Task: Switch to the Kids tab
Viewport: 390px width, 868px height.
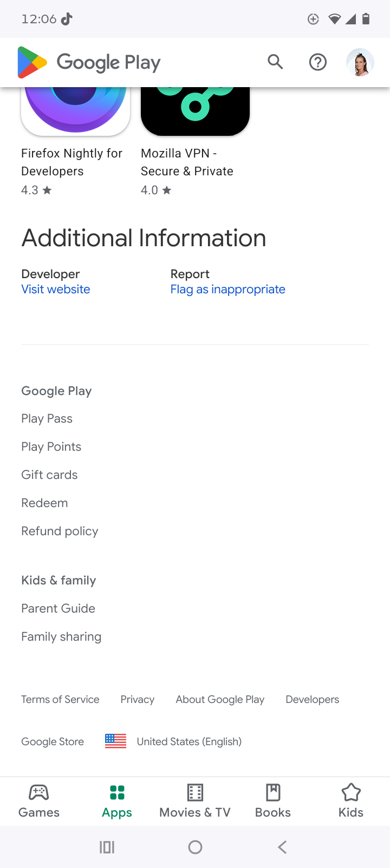Action: [351, 801]
